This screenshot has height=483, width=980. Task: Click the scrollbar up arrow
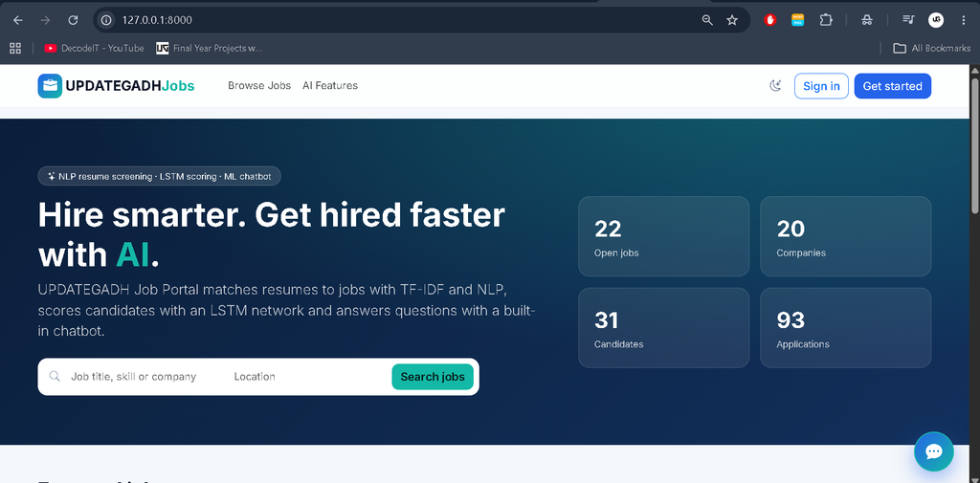pos(974,70)
